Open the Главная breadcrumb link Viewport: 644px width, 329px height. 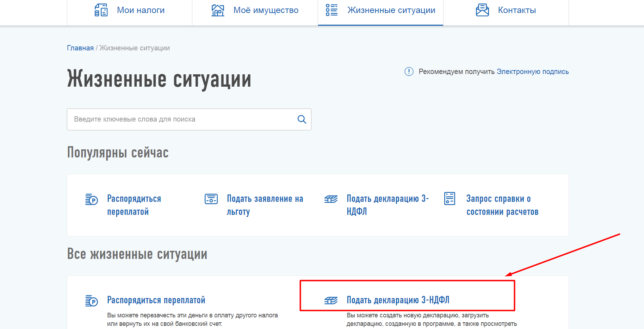point(80,48)
